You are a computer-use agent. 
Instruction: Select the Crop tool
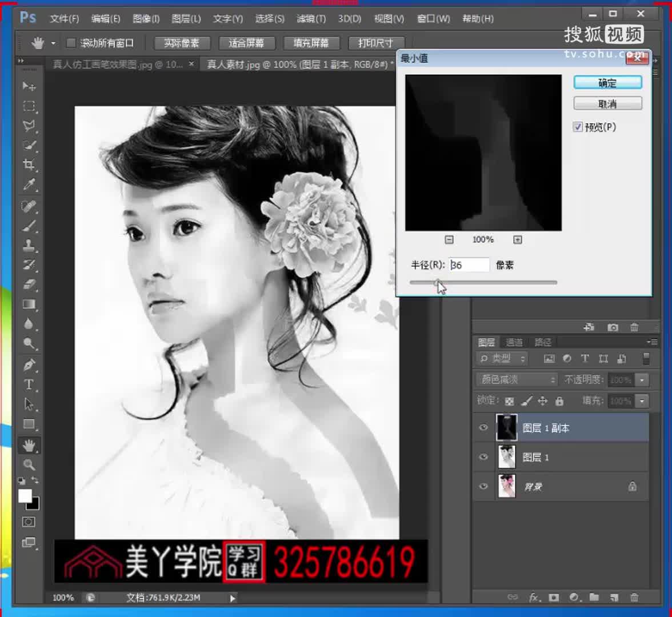(x=29, y=164)
